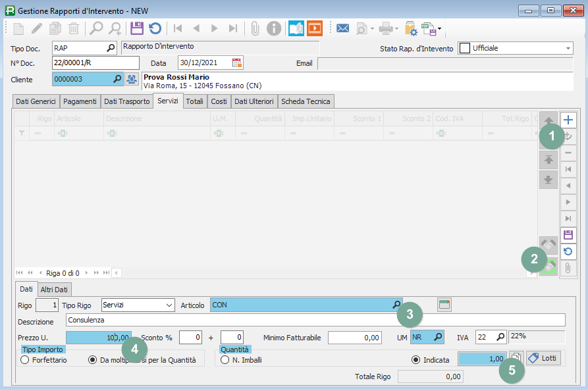588x389 pixels.
Task: Select the Indicata quantity radio button
Action: [x=415, y=360]
